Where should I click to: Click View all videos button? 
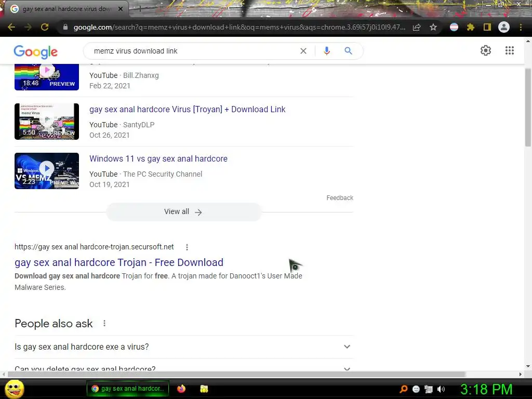(183, 212)
